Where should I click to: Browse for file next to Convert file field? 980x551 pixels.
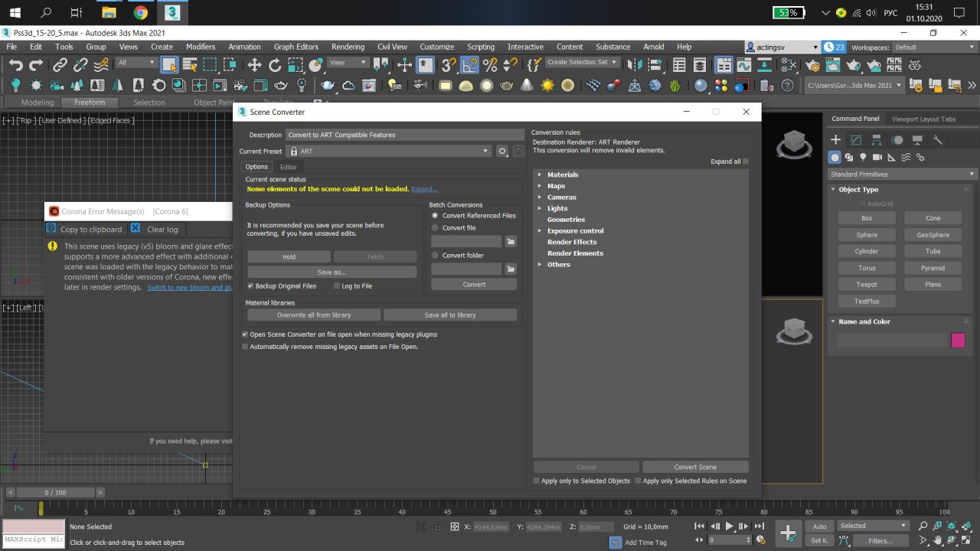pos(511,242)
